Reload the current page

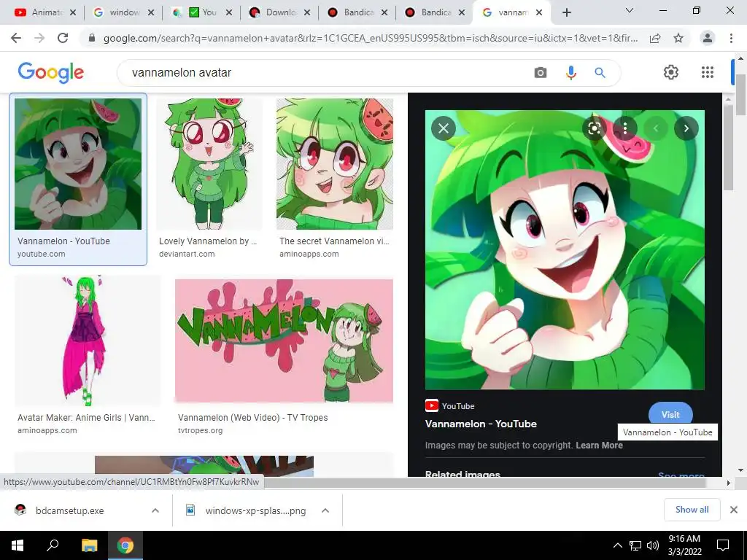click(63, 38)
